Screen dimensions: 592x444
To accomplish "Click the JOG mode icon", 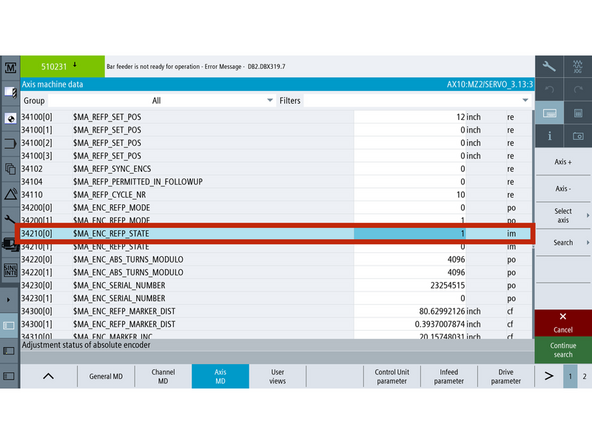I will point(578,67).
